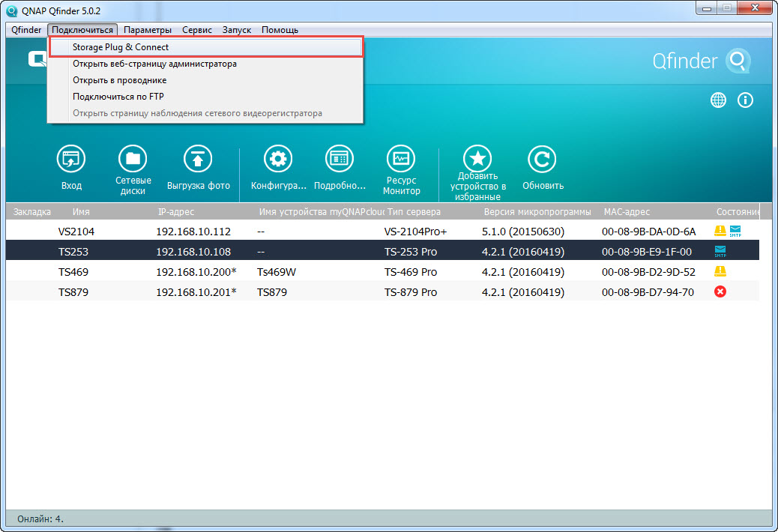The height and width of the screenshot is (532, 778).
Task: Sort by Закладка column header
Action: (x=31, y=212)
